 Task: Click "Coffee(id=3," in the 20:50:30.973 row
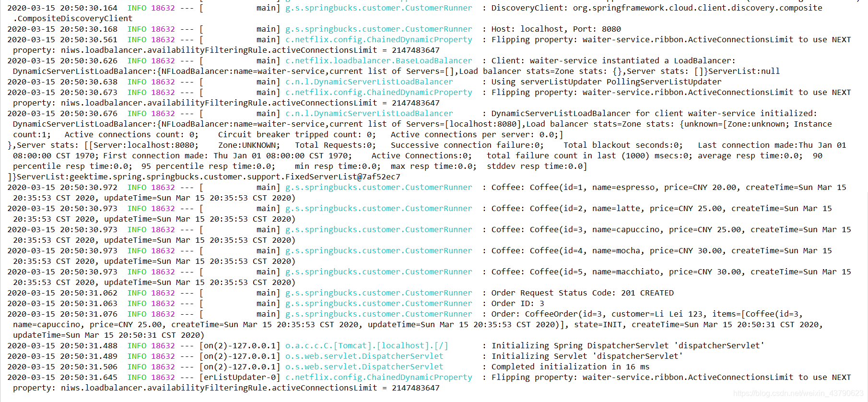pos(558,230)
